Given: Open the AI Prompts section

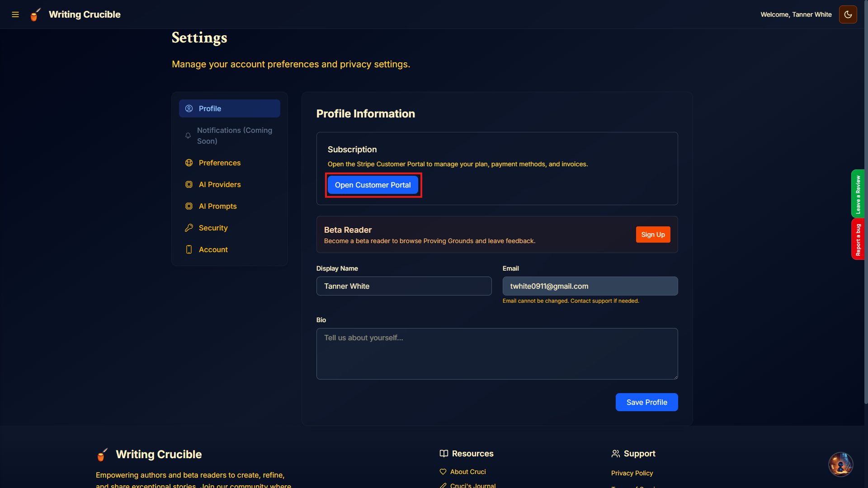Looking at the screenshot, I should click(217, 206).
